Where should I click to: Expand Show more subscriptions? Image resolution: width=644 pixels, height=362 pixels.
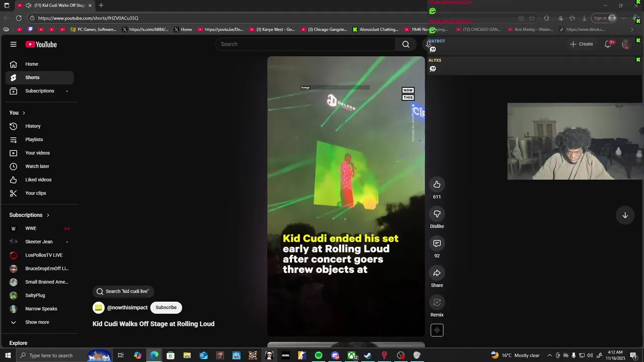[x=40, y=322]
